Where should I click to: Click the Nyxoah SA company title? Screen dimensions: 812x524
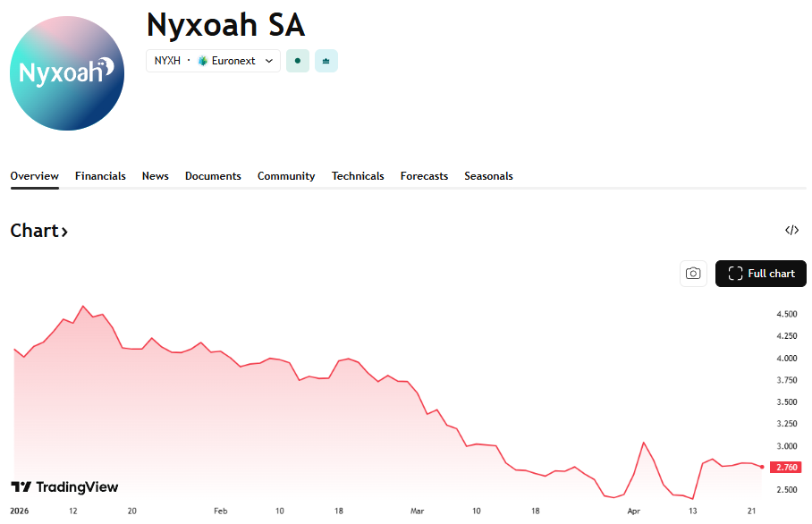click(225, 23)
